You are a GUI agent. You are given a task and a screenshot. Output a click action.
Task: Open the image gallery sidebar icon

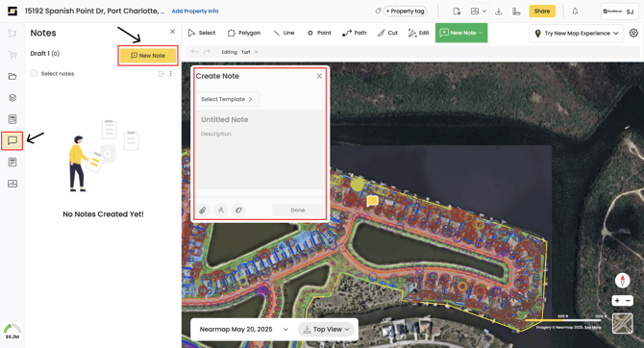12,184
